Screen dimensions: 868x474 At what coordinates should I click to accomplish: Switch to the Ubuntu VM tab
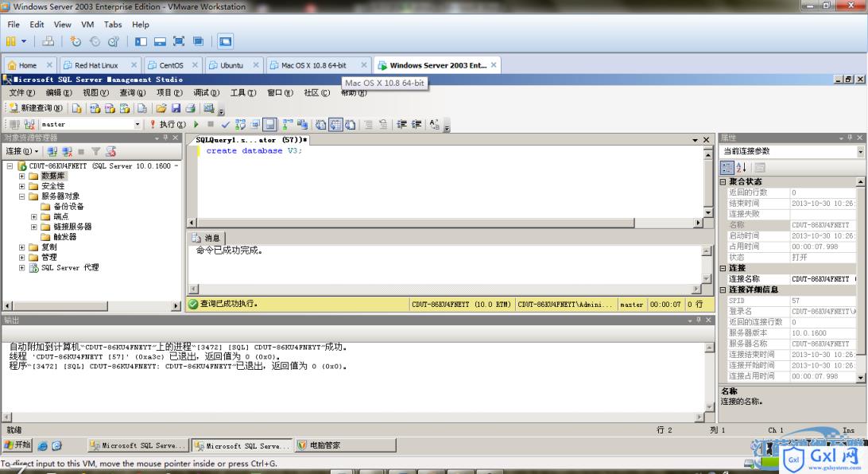(233, 64)
